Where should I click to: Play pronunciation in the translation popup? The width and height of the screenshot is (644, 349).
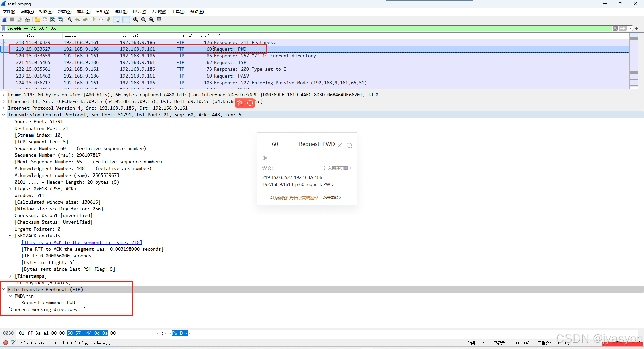pyautogui.click(x=264, y=158)
